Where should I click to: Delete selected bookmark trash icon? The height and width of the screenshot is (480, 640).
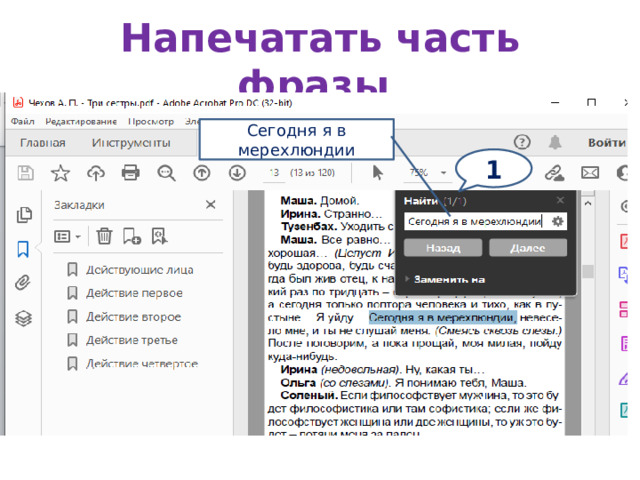tap(104, 236)
